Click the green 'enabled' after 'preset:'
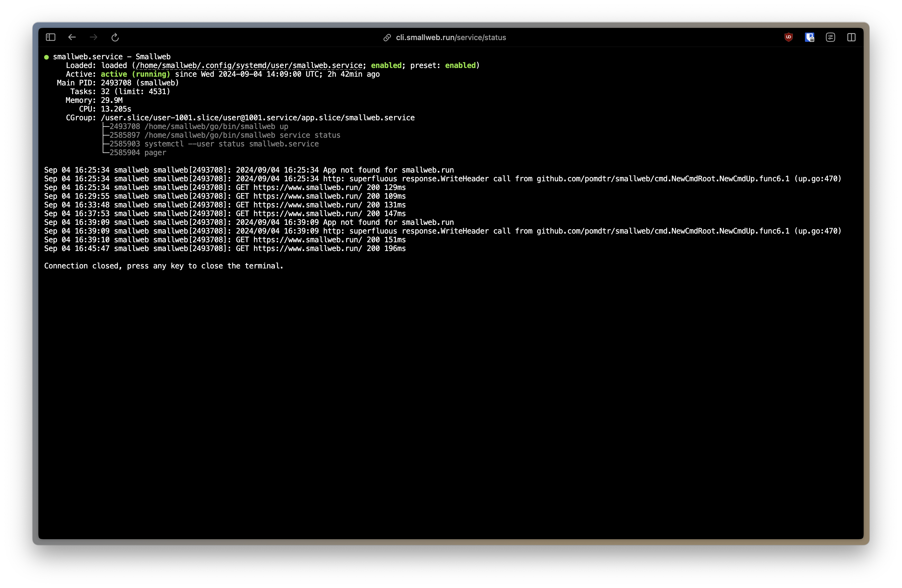 pyautogui.click(x=460, y=66)
